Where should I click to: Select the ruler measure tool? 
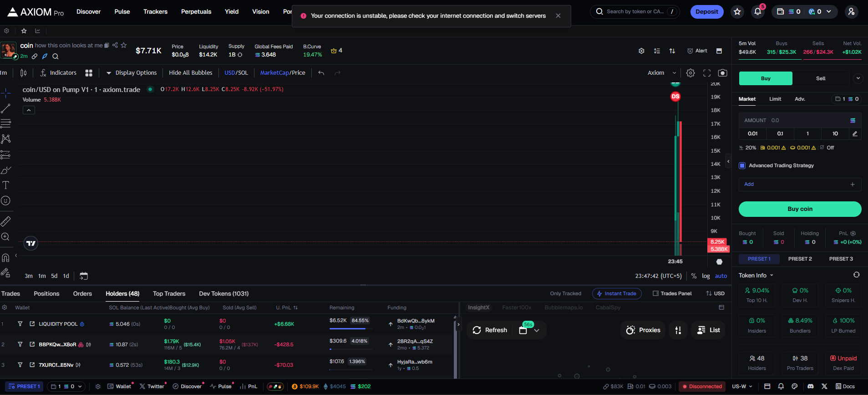coord(6,221)
